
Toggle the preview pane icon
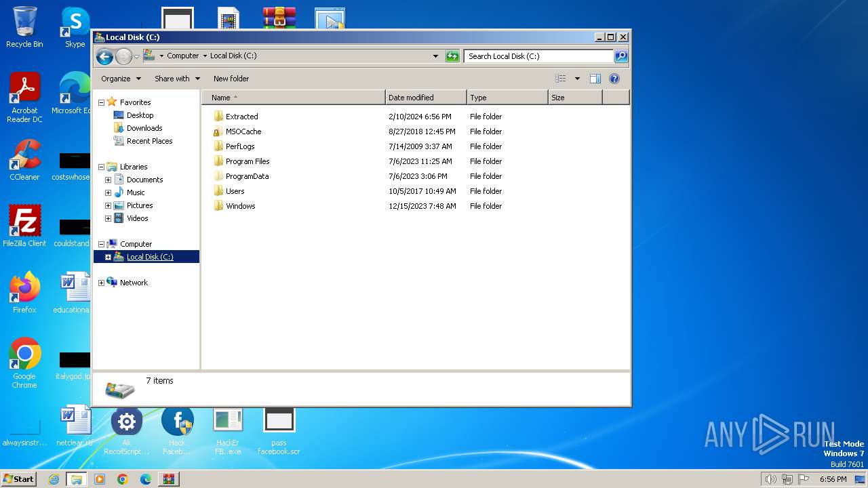595,79
